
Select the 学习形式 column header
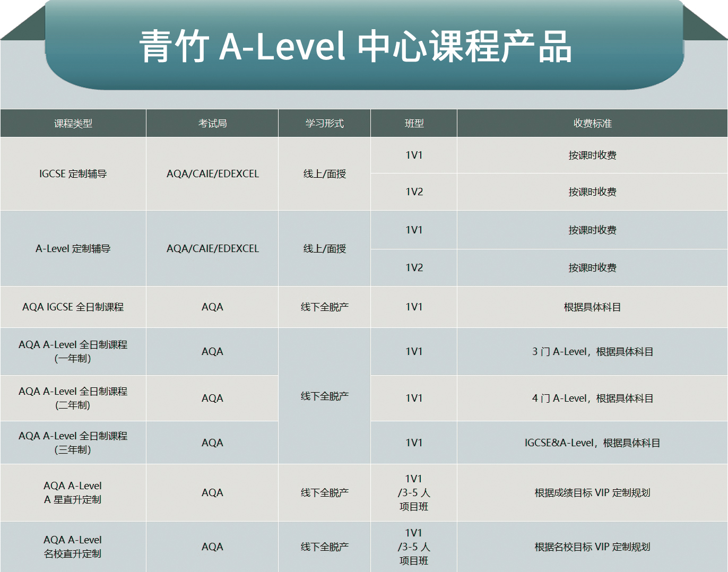pyautogui.click(x=324, y=123)
